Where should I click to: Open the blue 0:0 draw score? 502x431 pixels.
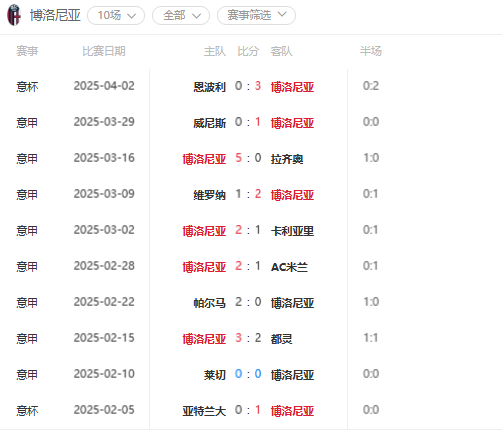coord(248,374)
